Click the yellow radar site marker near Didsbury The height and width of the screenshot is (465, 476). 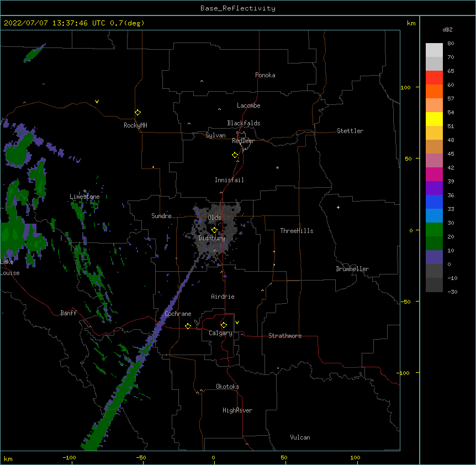[x=214, y=230]
